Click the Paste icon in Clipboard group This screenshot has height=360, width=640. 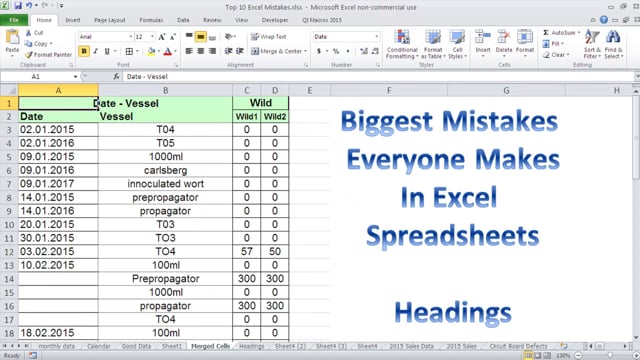click(12, 38)
